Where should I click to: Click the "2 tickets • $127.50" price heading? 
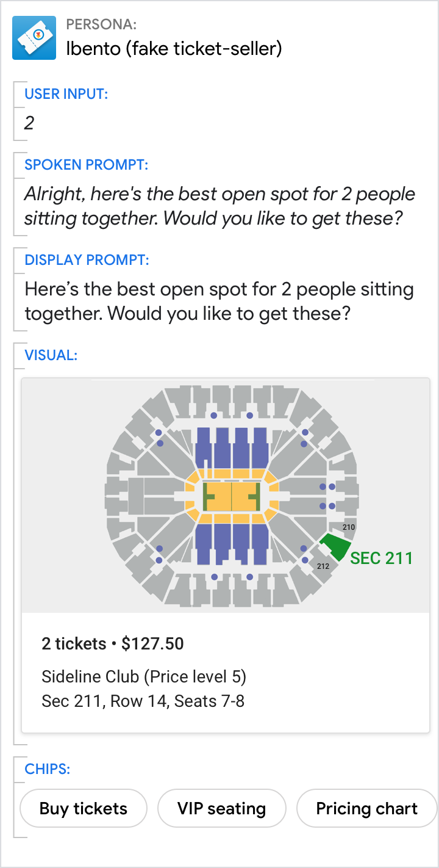113,643
